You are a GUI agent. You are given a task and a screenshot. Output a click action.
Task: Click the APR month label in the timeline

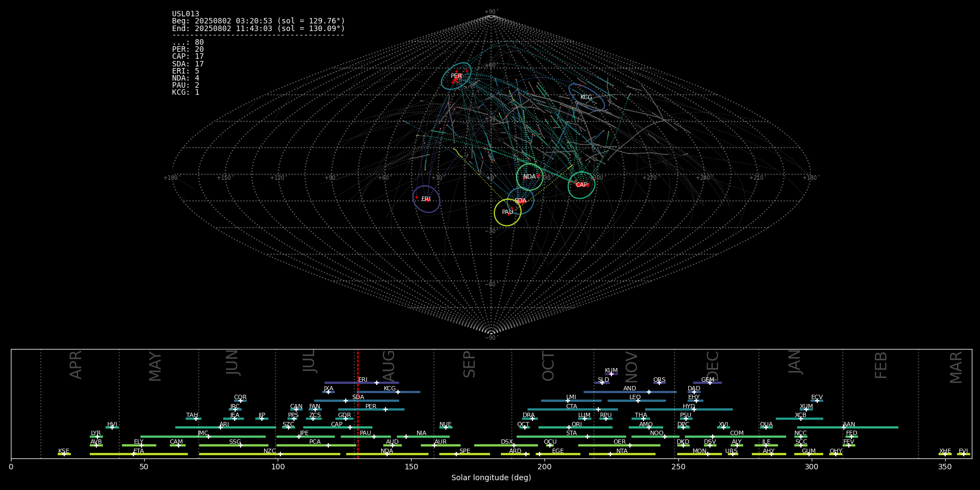(x=76, y=365)
